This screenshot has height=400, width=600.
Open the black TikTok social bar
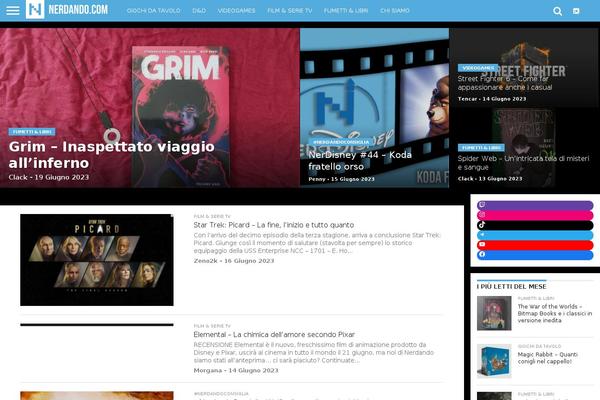click(535, 225)
